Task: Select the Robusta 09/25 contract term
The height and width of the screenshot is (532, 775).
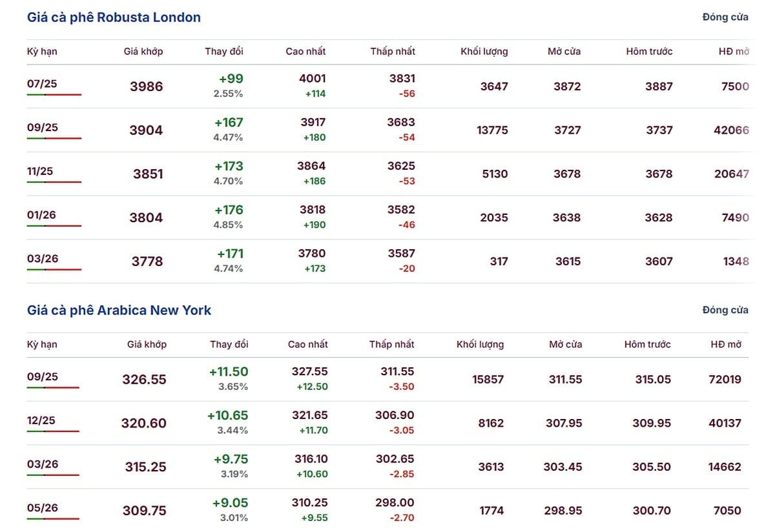Action: tap(43, 127)
